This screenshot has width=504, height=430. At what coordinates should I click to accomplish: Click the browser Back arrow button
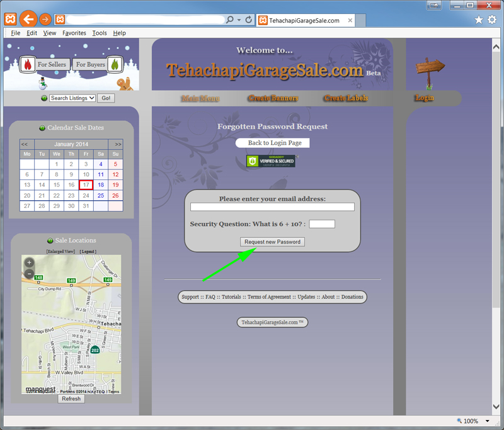28,20
